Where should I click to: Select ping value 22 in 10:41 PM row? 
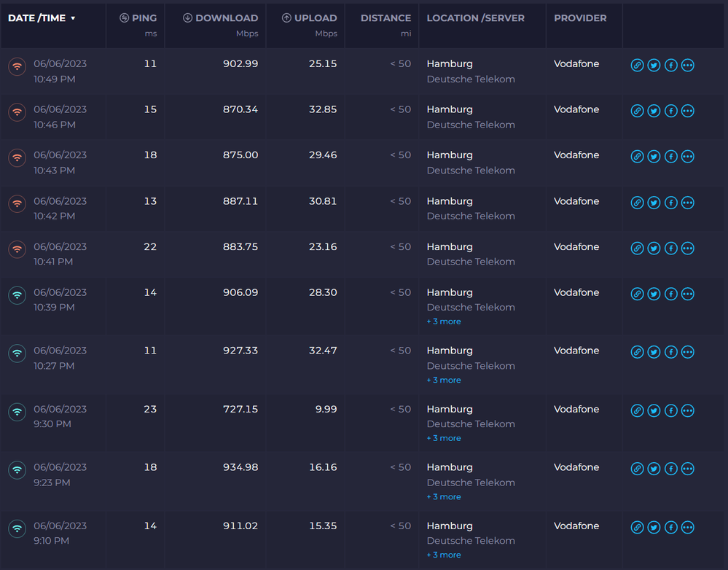[x=150, y=246]
